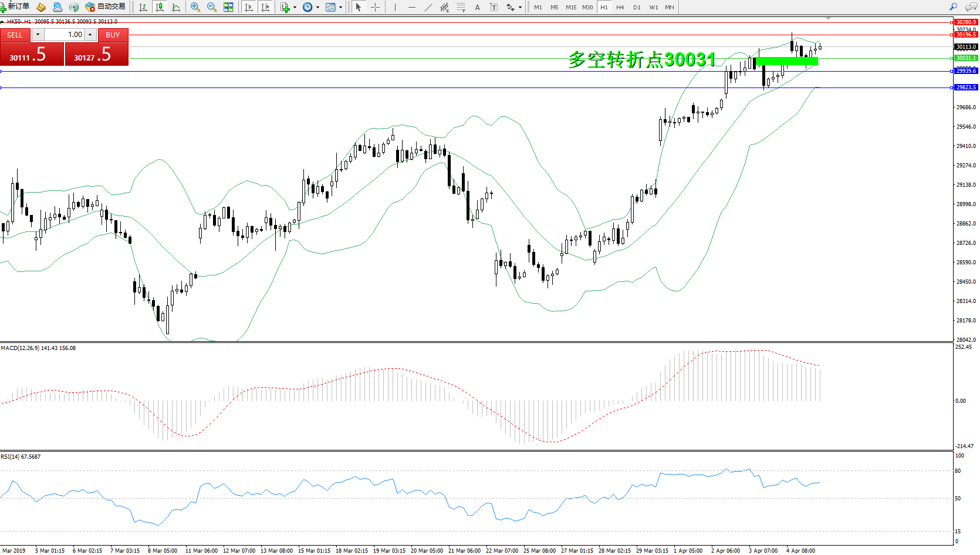This screenshot has height=555, width=980.
Task: Toggle chart auto scroll button
Action: pos(249,7)
